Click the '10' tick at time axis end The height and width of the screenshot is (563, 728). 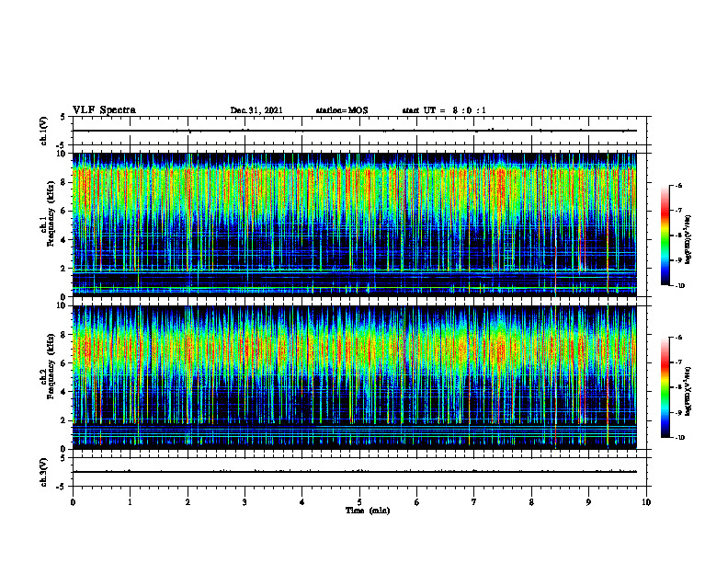(646, 502)
